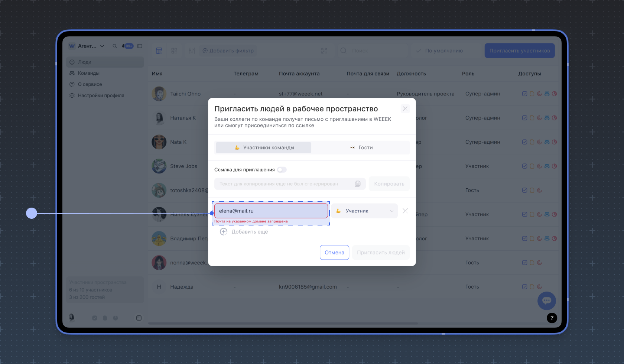
Task: Click the copy icon in invite link field
Action: tap(357, 184)
